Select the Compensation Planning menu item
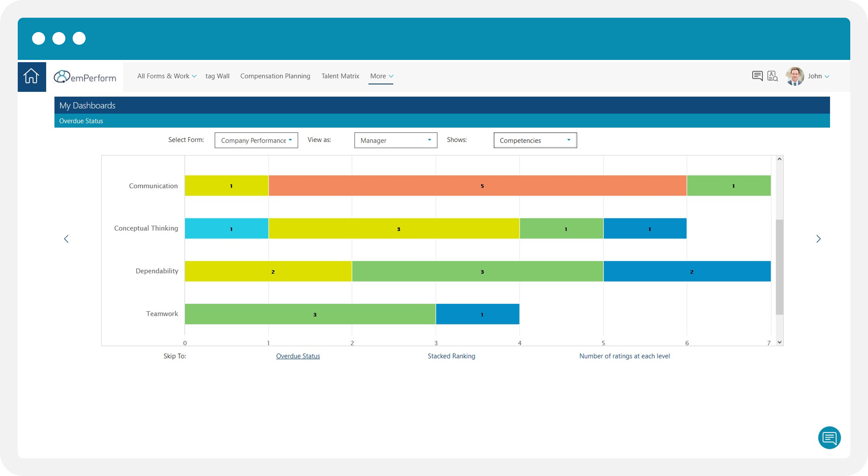This screenshot has height=476, width=868. (x=275, y=76)
